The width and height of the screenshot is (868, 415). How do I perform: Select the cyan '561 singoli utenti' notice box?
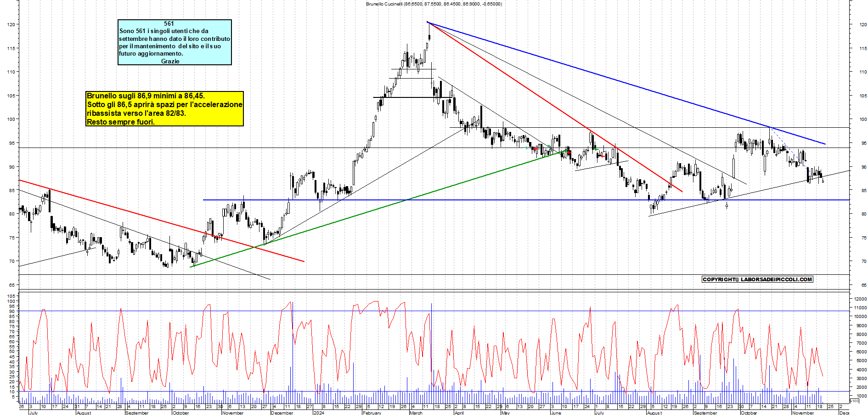pyautogui.click(x=175, y=42)
